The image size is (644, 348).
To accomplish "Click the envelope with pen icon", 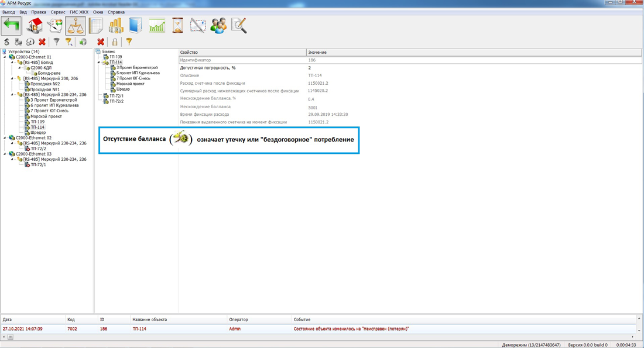I will click(198, 26).
